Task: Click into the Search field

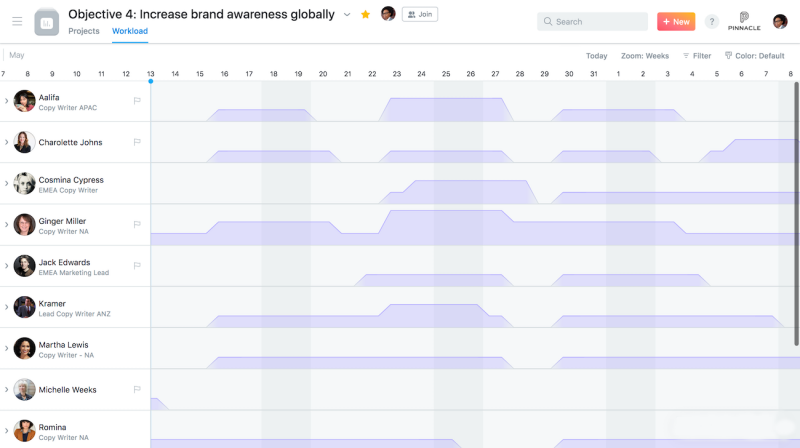Action: [x=592, y=21]
